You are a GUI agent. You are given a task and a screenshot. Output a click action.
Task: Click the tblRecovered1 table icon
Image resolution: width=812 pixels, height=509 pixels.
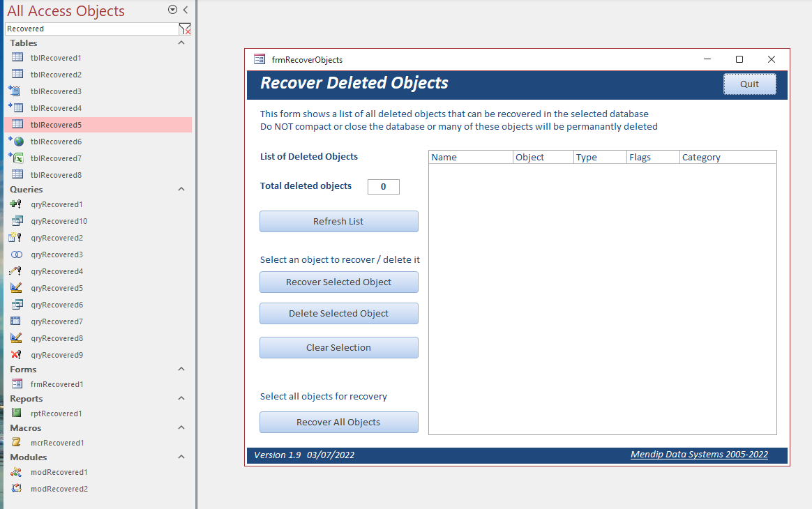click(17, 57)
